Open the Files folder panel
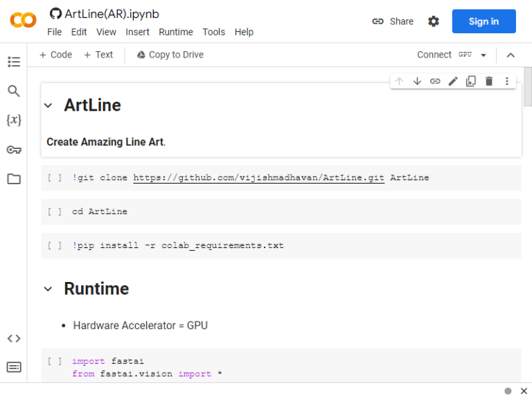Image resolution: width=532 pixels, height=399 pixels. (14, 179)
